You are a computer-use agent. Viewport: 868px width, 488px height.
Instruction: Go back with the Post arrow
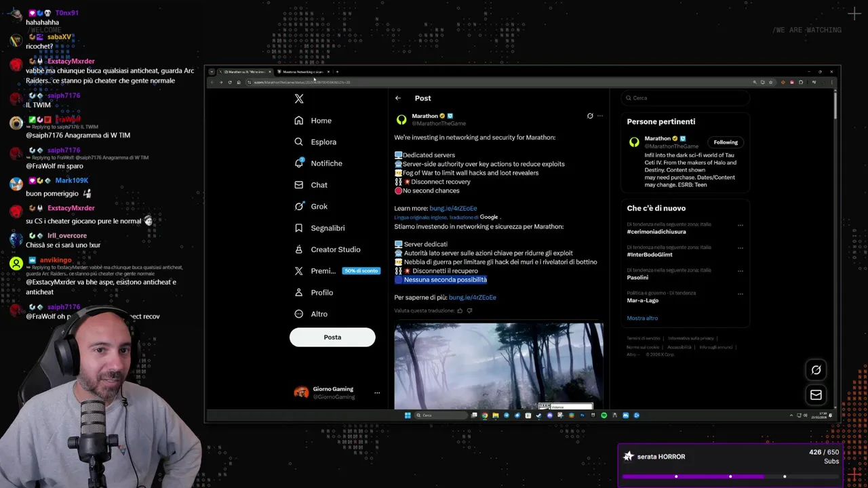click(398, 98)
